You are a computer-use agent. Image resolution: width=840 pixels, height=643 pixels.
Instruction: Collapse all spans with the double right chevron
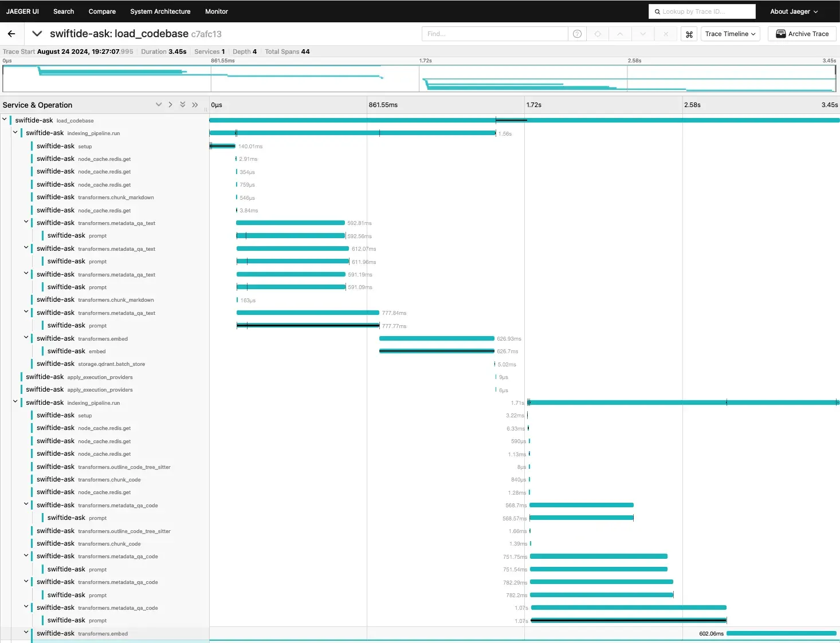tap(195, 105)
